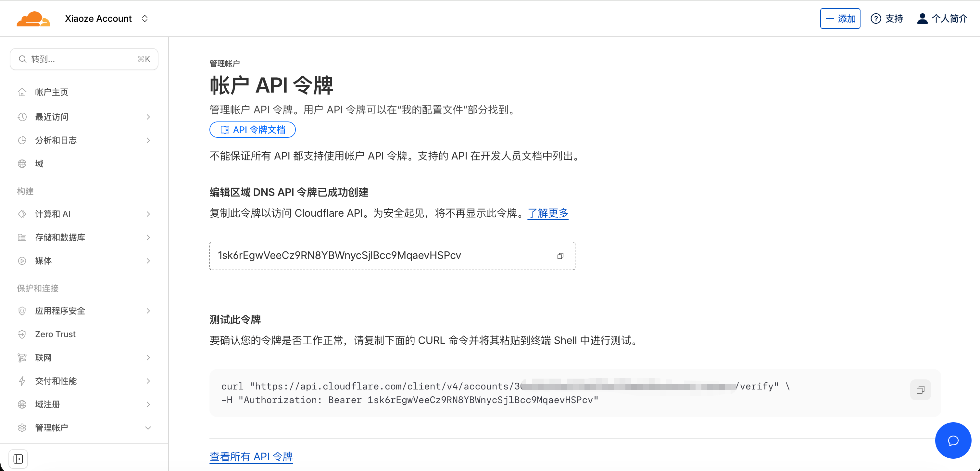Open the support help icon in top bar

(876, 18)
